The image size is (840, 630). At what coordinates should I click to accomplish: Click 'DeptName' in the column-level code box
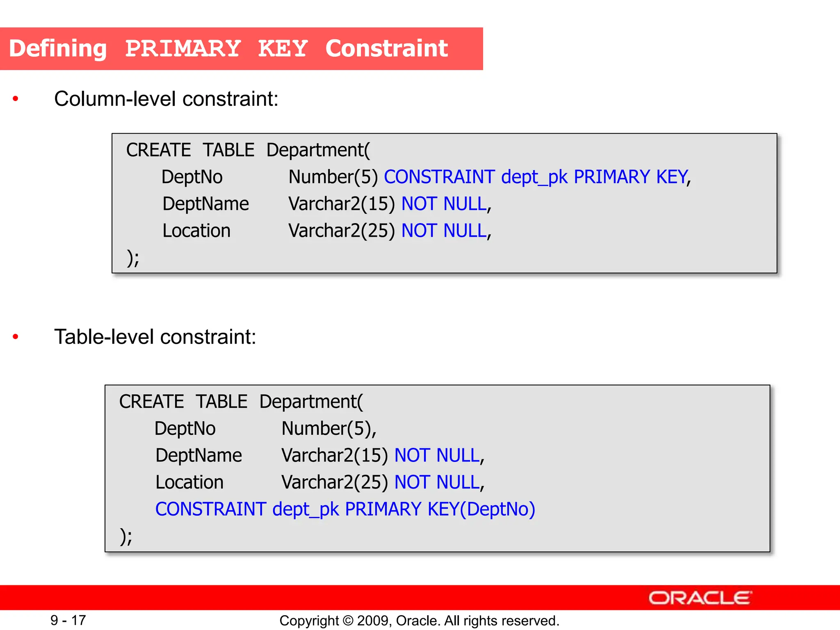205,204
